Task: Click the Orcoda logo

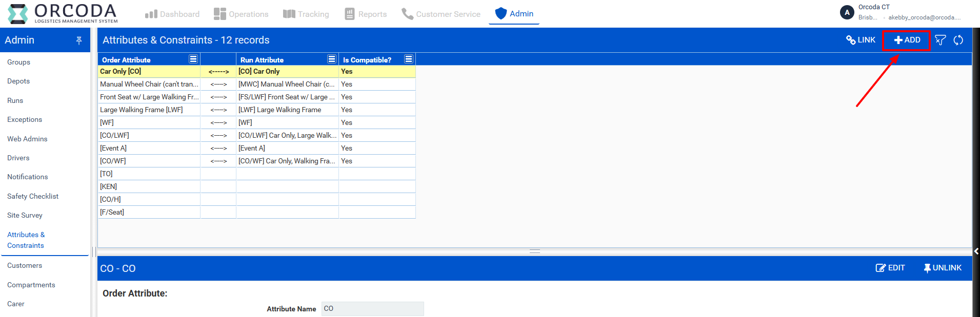Action: [x=63, y=14]
